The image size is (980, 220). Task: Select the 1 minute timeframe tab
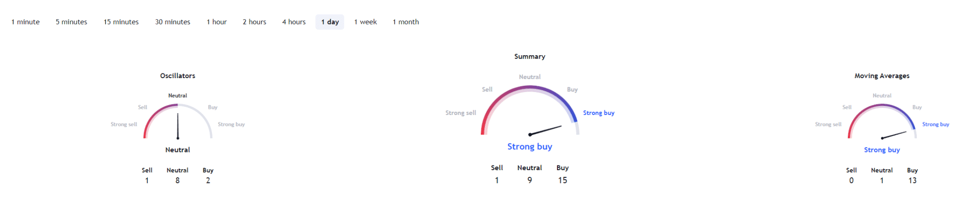click(x=25, y=22)
